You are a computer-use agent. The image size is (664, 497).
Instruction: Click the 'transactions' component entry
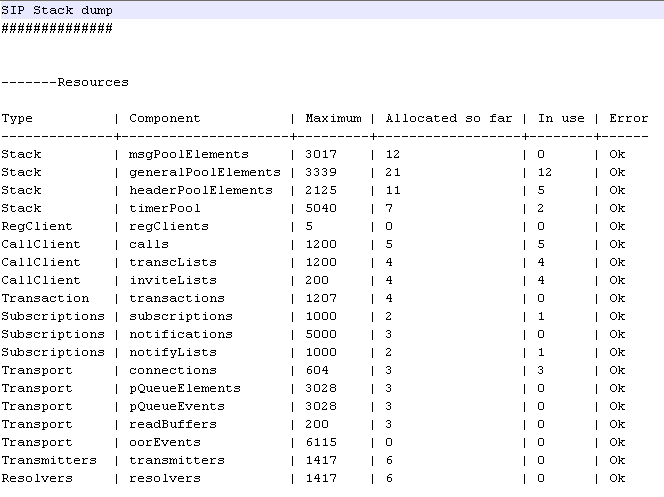[x=177, y=298]
